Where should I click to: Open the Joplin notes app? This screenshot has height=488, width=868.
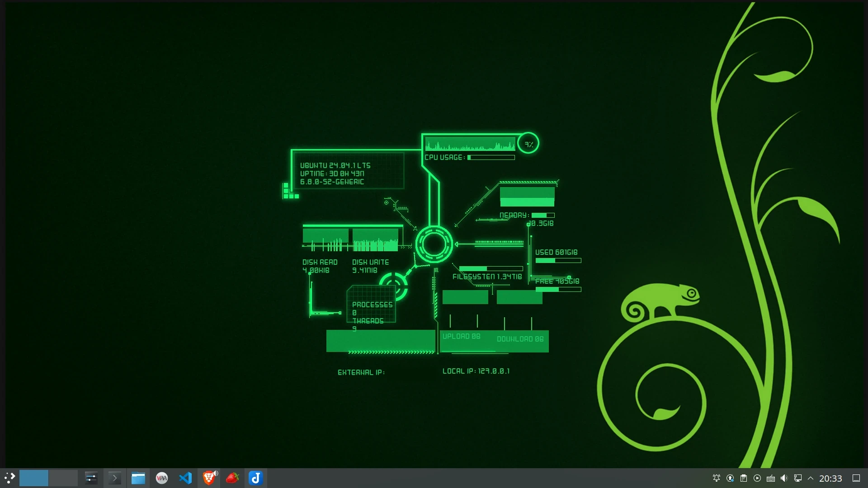(x=256, y=478)
